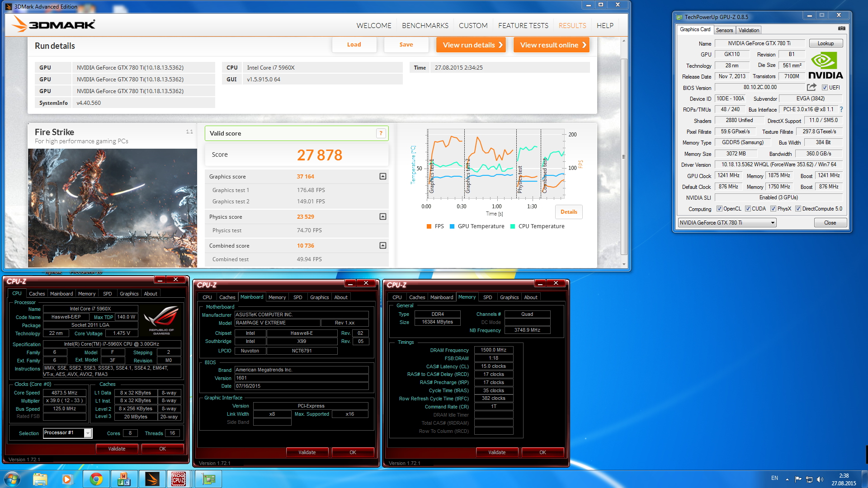Click the 3DMark taskbar icon

(x=152, y=479)
